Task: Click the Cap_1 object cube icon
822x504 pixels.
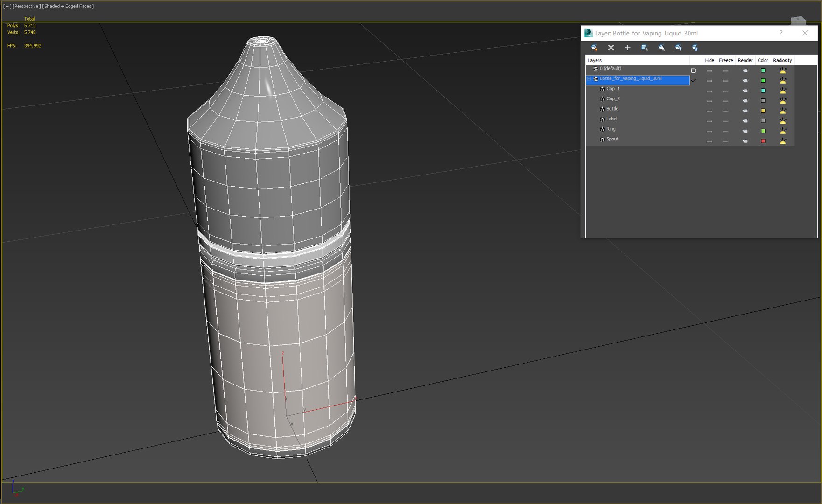Action: click(x=602, y=89)
